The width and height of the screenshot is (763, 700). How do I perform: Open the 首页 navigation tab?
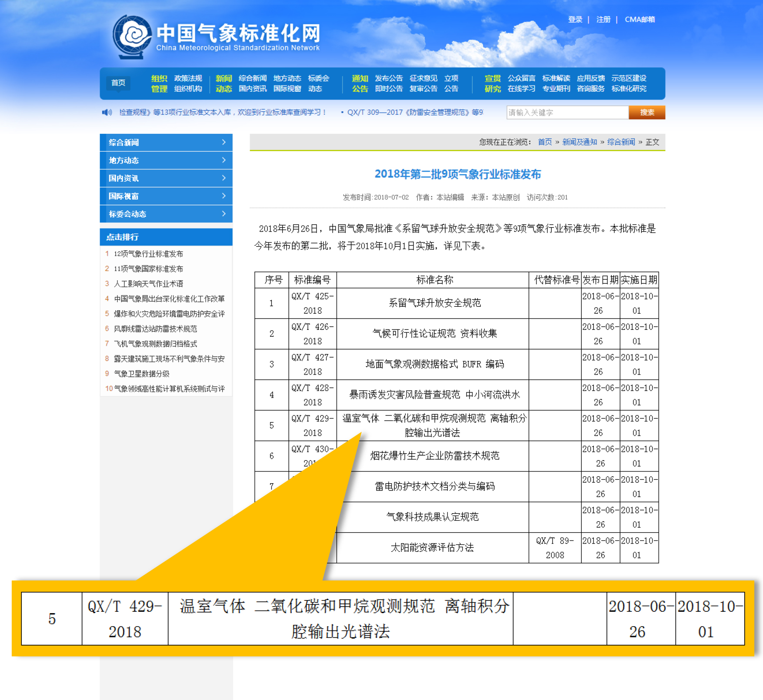point(118,83)
